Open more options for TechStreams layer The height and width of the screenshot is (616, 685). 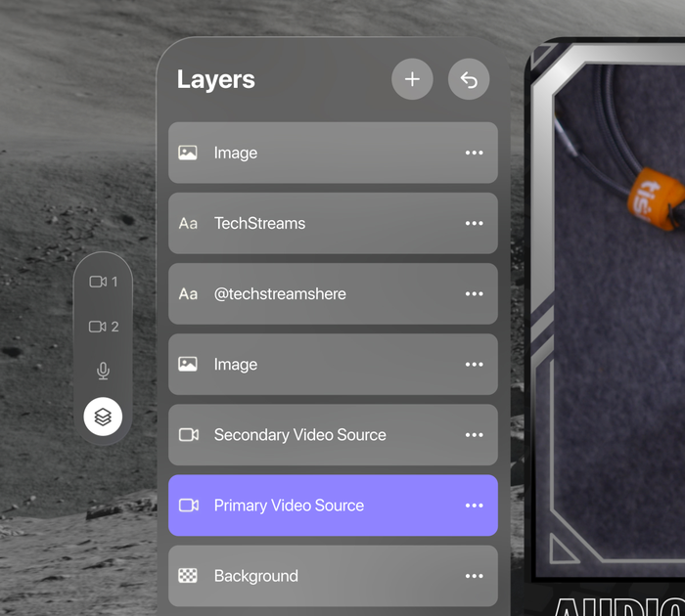pyautogui.click(x=474, y=223)
